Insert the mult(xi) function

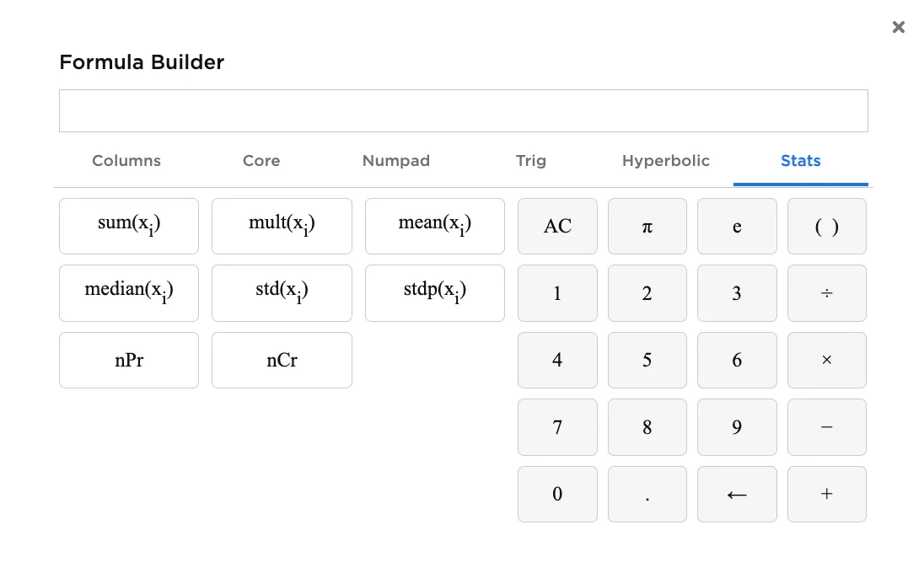pos(282,226)
